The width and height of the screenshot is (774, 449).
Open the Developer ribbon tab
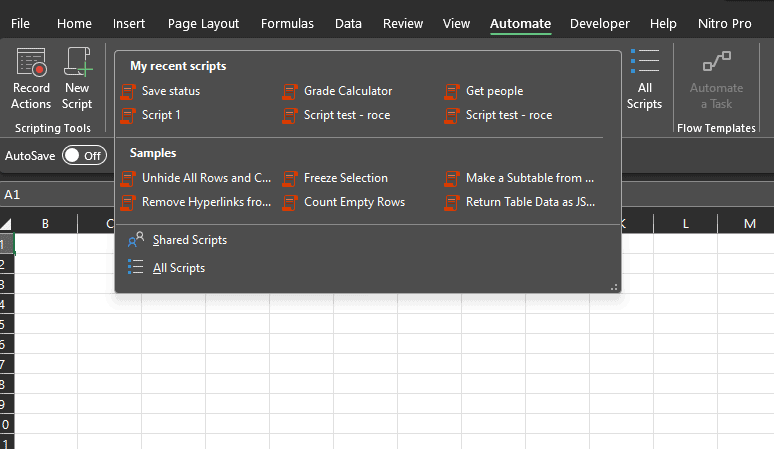pyautogui.click(x=600, y=23)
